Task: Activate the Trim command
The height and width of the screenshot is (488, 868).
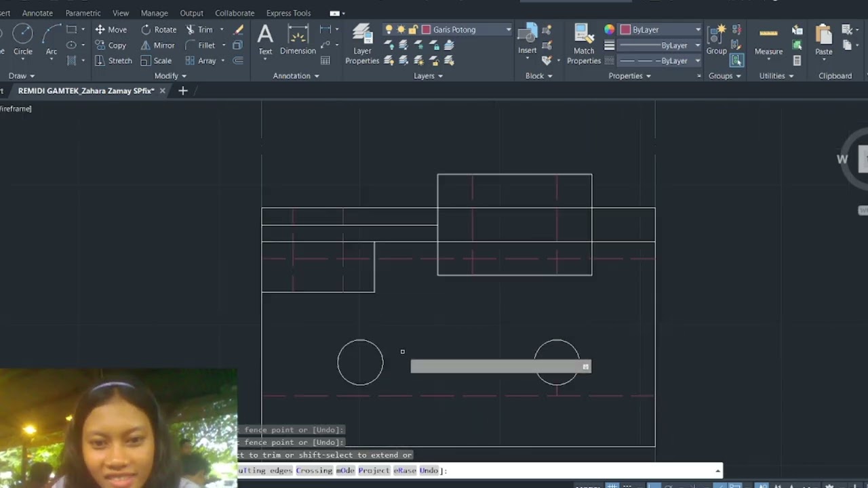Action: click(199, 30)
